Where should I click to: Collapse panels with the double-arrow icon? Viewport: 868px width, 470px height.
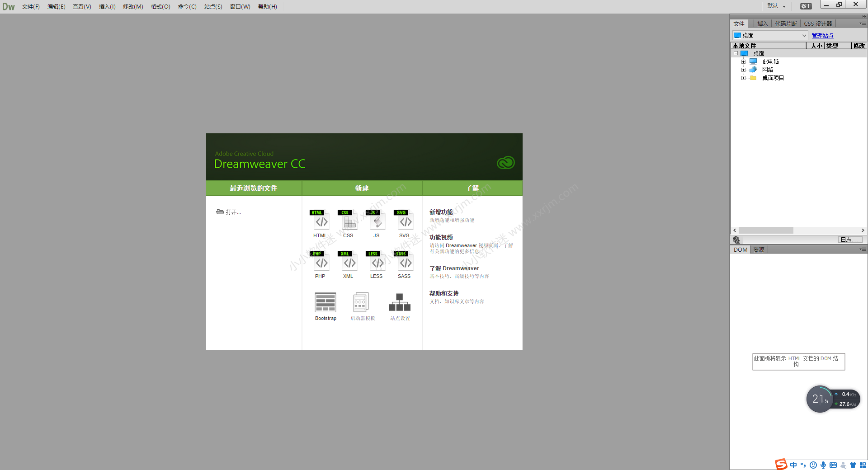point(863,17)
